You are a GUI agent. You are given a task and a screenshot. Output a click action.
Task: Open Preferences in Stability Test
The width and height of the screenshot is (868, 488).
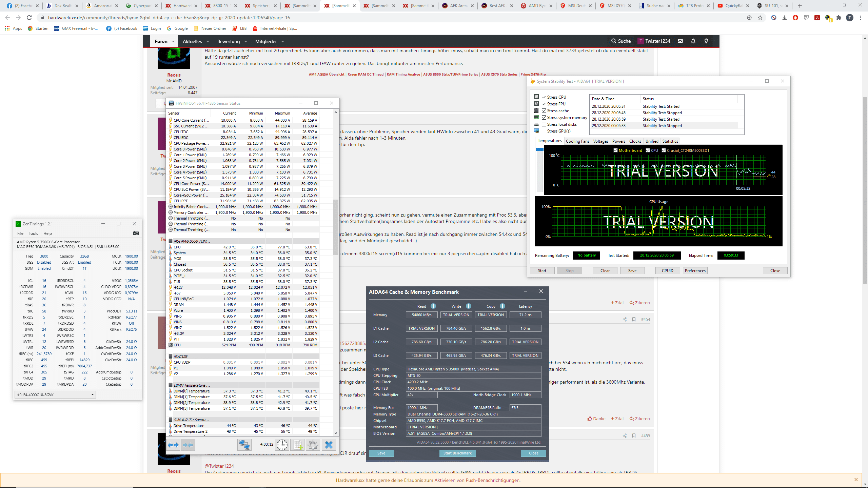pos(695,270)
